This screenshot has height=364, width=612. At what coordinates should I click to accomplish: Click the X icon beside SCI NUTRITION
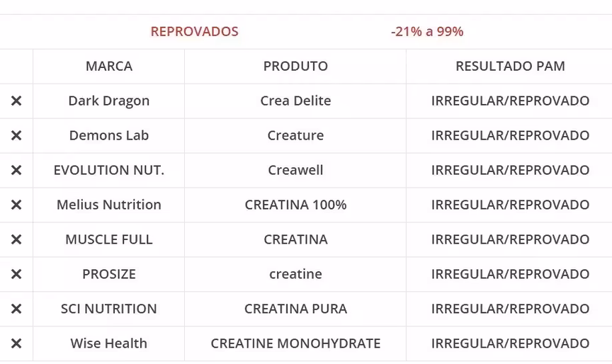coord(16,309)
